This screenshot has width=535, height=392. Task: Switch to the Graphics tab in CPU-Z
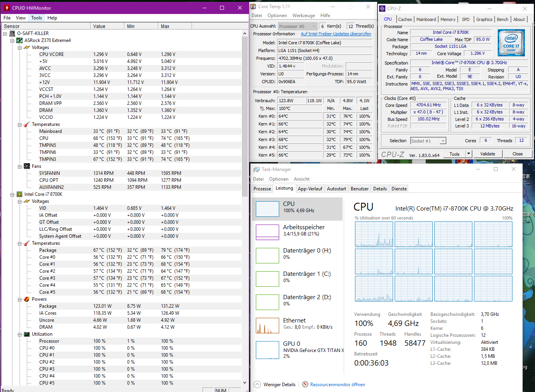(484, 19)
